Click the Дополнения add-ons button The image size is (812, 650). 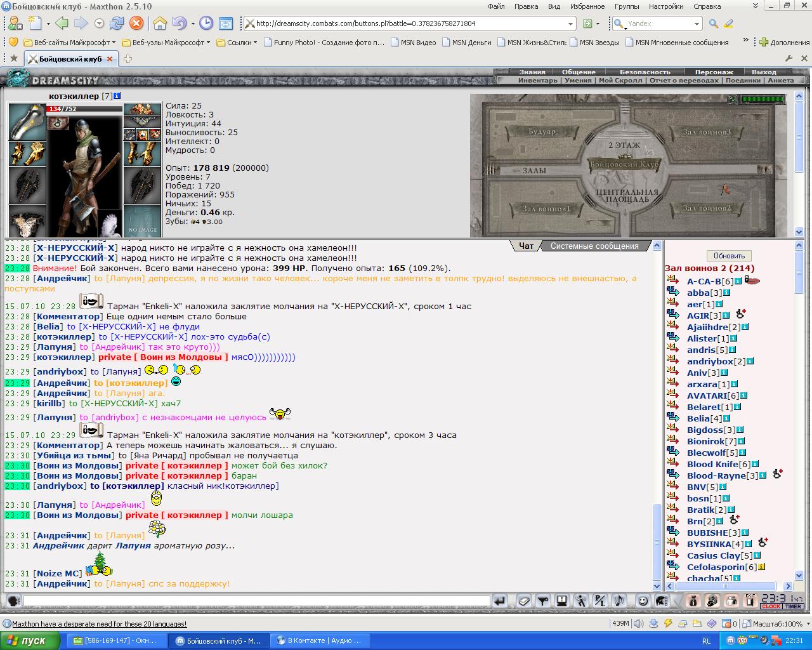pyautogui.click(x=784, y=43)
